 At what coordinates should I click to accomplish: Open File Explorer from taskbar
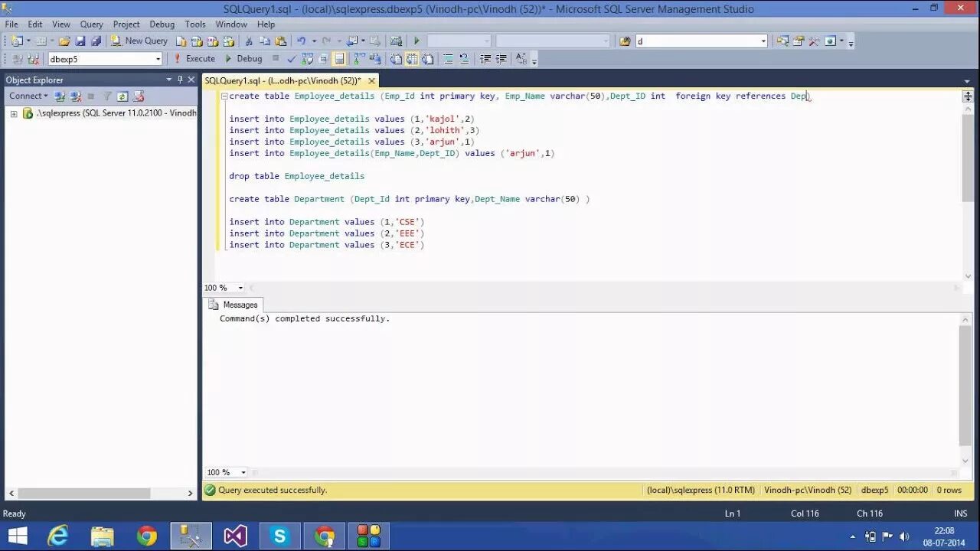[x=103, y=536]
